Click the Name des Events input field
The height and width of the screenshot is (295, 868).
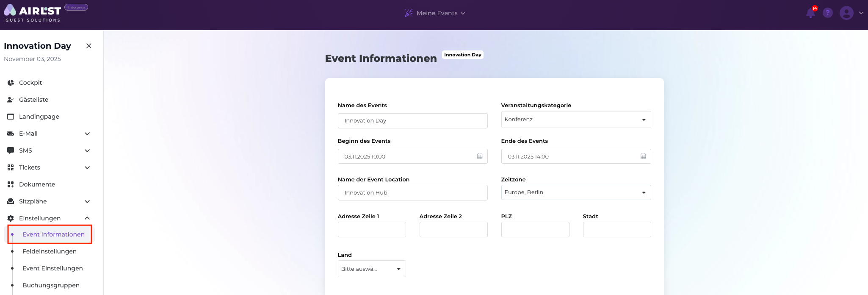tap(412, 121)
